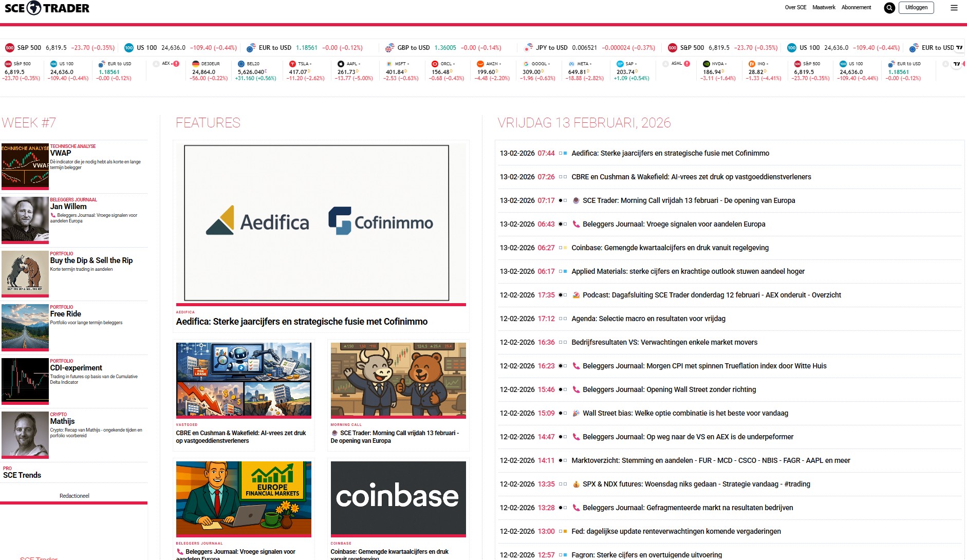967x560 pixels.
Task: Open 'Applied Materials: sterke cijfers' news headline
Action: [688, 271]
